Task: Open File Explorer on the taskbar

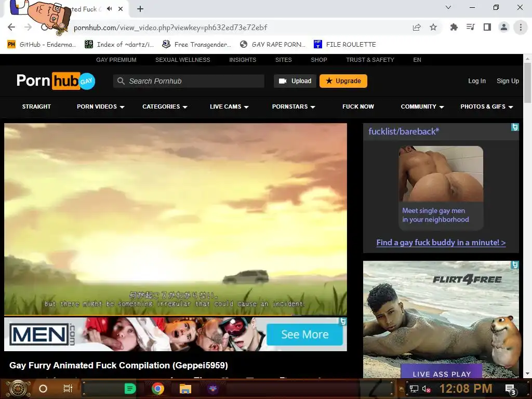Action: pos(185,389)
